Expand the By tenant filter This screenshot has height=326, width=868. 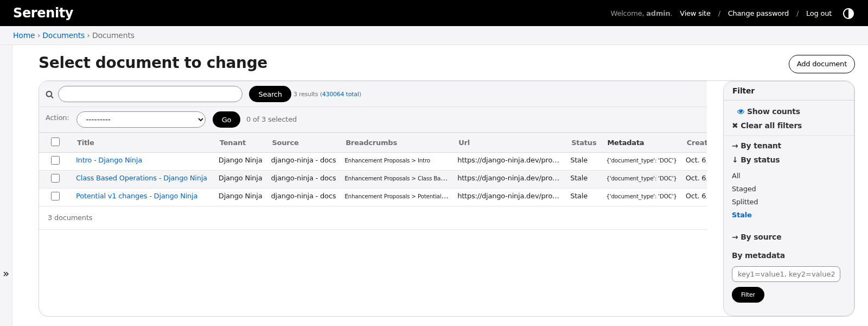tap(757, 146)
